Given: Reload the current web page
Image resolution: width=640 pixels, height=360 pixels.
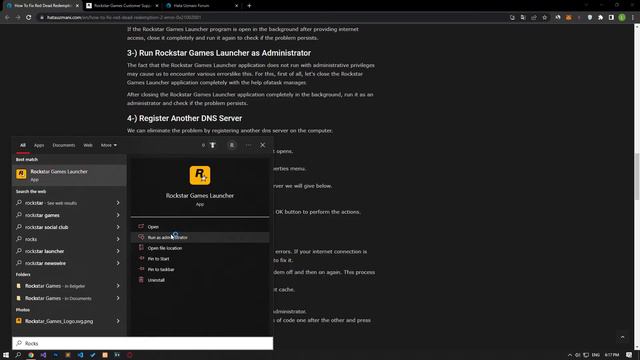Looking at the screenshot, I should 29,18.
